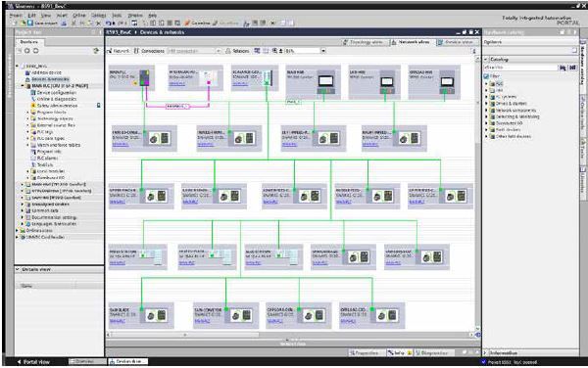Click the Go online toolbar button

pyautogui.click(x=197, y=23)
